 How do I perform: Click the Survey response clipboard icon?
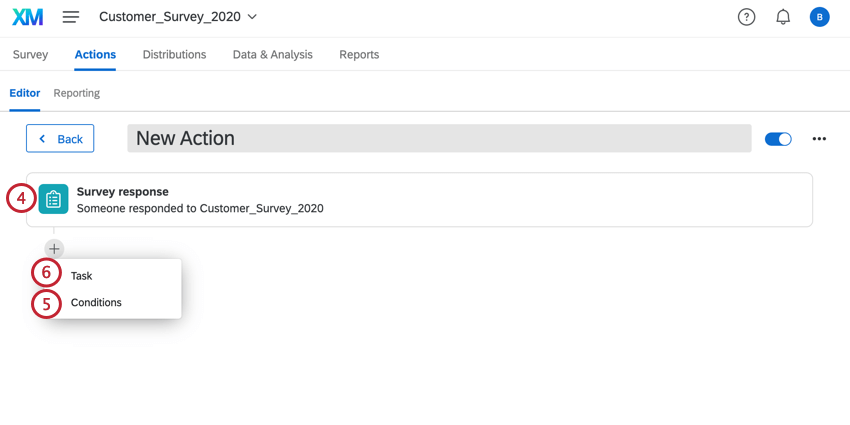[53, 199]
